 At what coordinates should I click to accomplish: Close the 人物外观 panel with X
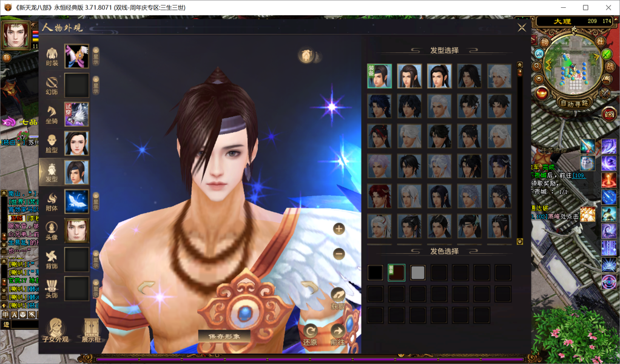522,27
